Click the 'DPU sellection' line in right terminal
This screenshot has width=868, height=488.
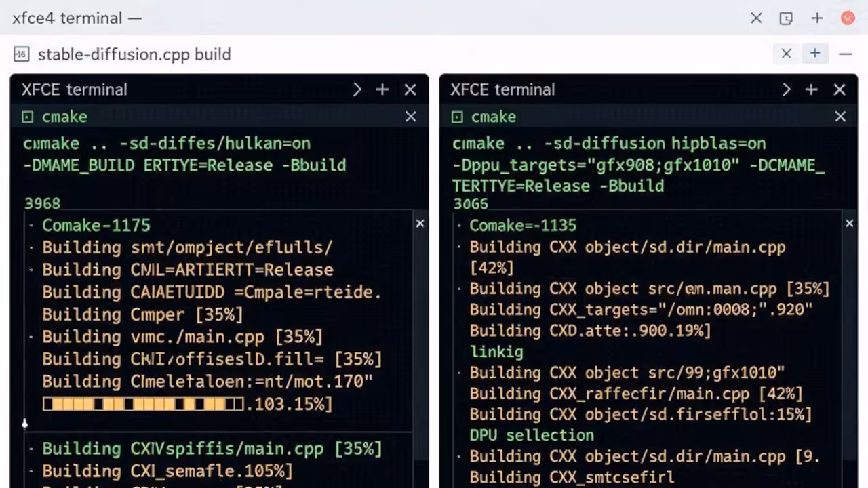[532, 435]
